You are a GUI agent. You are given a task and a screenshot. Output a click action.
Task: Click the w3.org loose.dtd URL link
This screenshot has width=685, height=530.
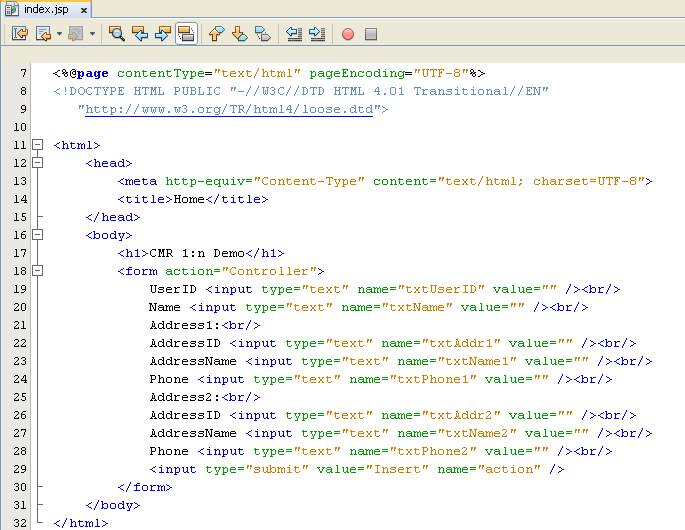(229, 109)
